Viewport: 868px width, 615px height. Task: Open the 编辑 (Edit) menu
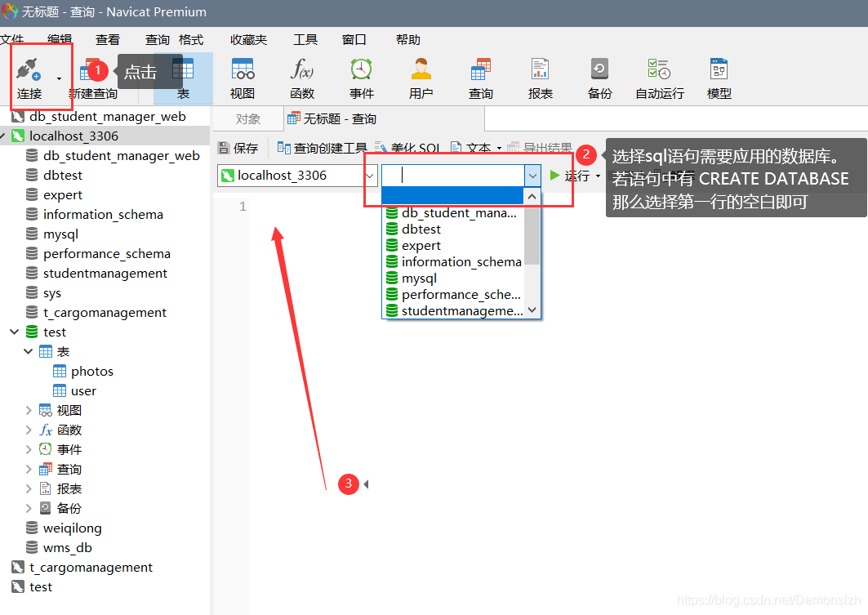pyautogui.click(x=60, y=40)
